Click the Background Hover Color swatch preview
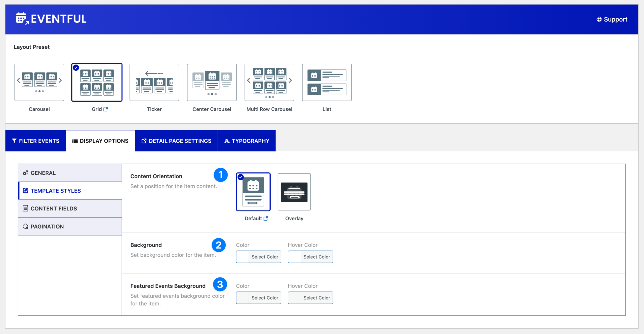Viewport: 644px width, 334px height. tap(294, 257)
